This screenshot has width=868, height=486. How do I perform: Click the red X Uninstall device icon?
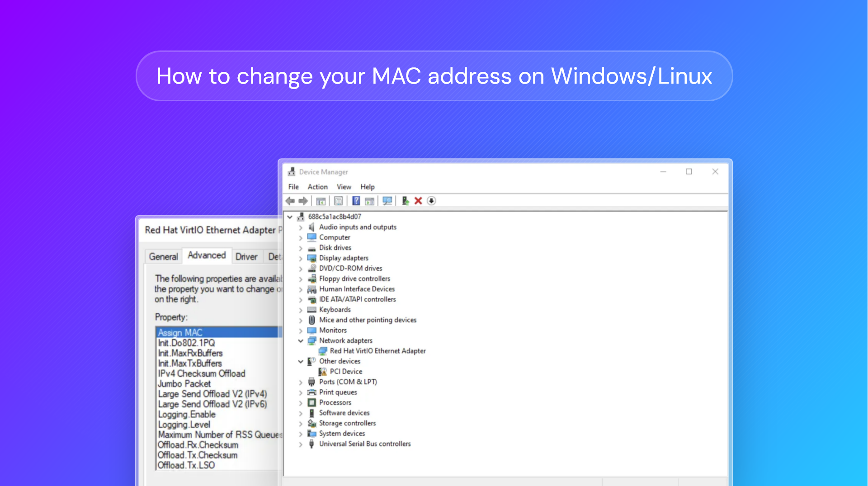point(418,201)
